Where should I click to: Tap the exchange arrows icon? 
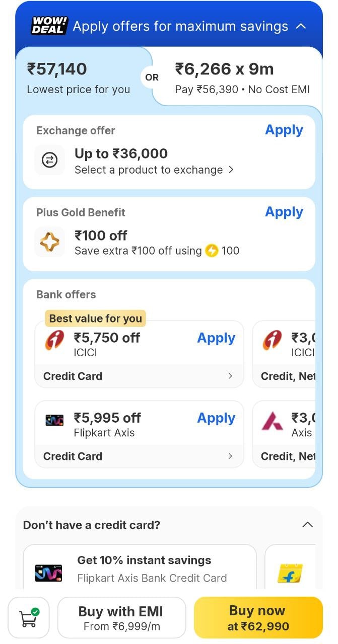coord(49,160)
